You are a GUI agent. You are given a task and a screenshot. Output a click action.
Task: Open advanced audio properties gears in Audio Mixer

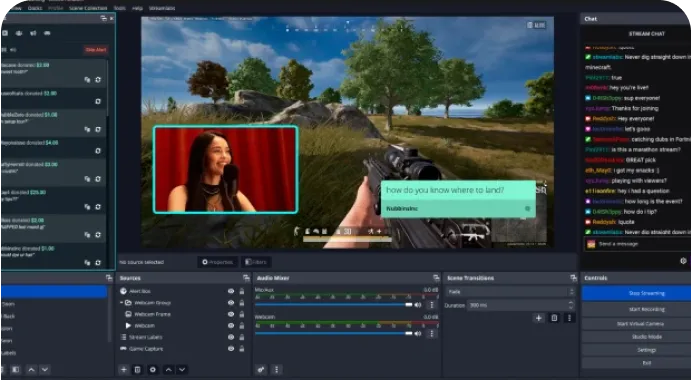pyautogui.click(x=260, y=369)
